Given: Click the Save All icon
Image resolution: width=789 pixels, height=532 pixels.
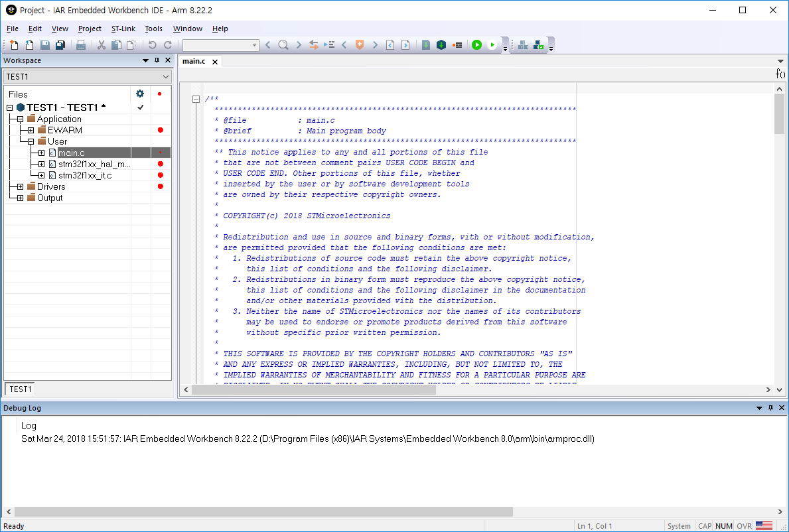Looking at the screenshot, I should (60, 44).
